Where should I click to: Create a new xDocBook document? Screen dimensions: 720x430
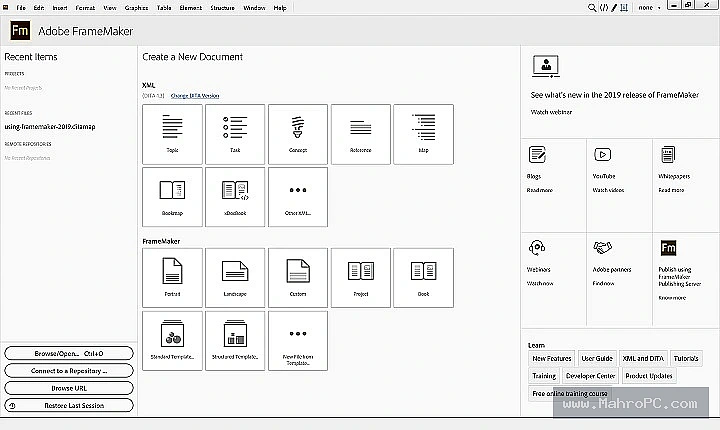pos(235,197)
